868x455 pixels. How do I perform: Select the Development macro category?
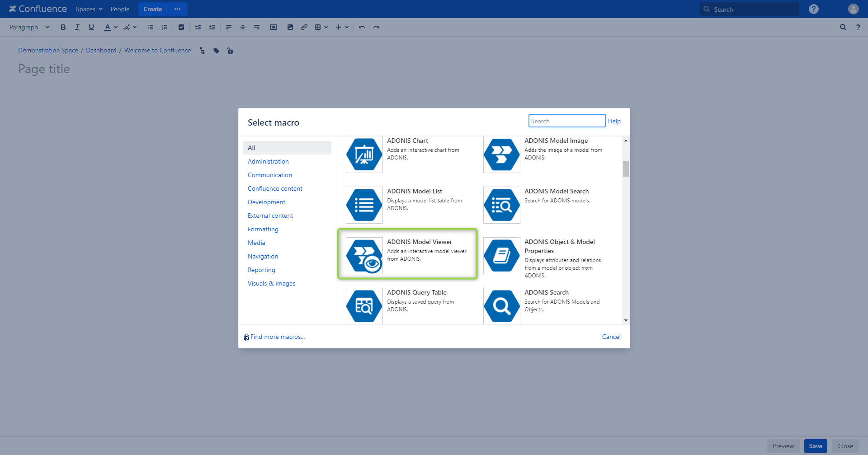coord(266,202)
